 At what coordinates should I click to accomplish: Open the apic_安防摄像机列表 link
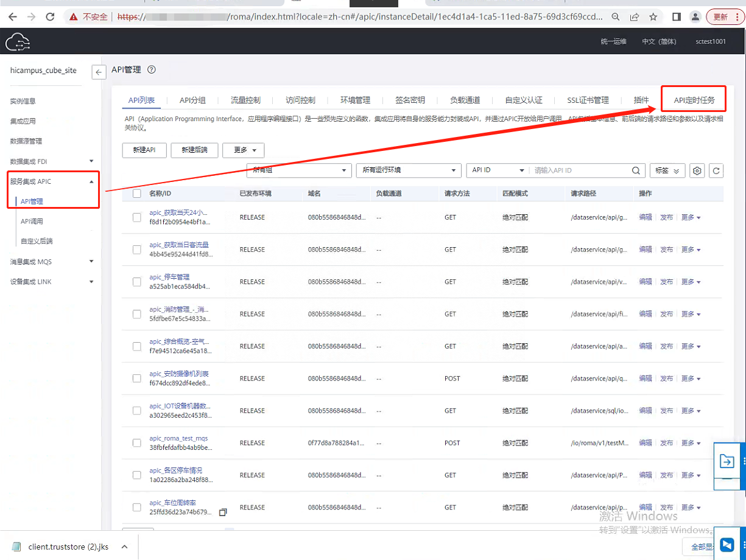point(179,374)
